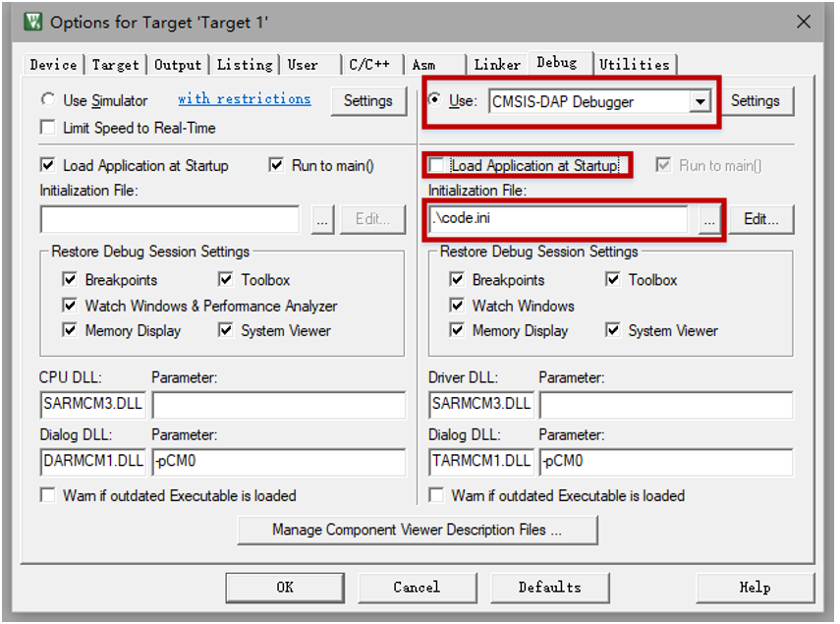
Task: Click the Dialog DLL -pCM0 parameter field on right
Action: (x=665, y=462)
